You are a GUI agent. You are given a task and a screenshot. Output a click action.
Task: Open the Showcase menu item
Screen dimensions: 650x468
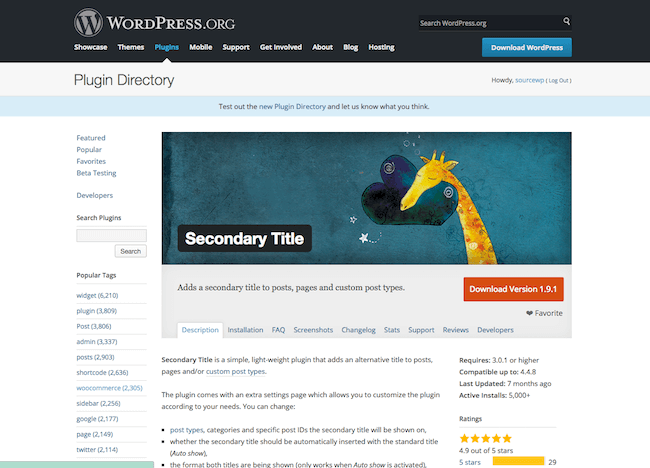click(x=90, y=47)
